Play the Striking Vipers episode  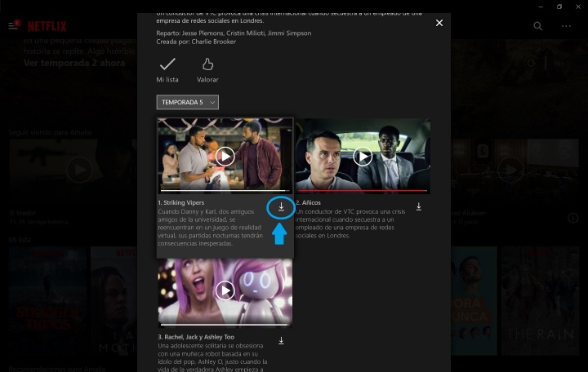pyautogui.click(x=225, y=156)
